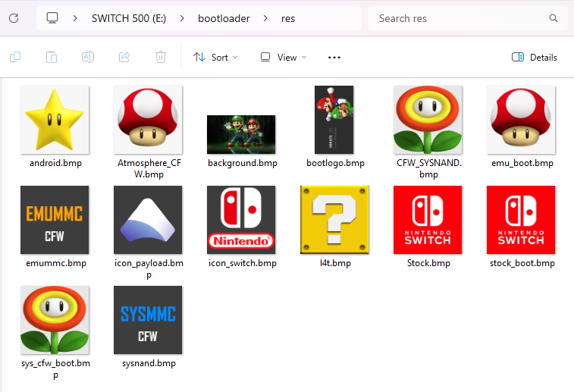Click the Copy toolbar icon
Screen dimensions: 574x392
(x=15, y=57)
